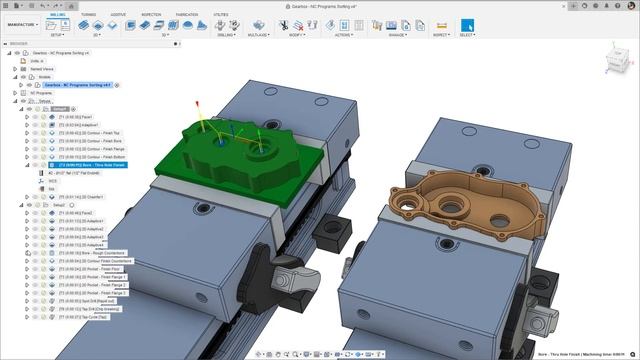Select the Pan hand icon in navigation bar
Screen dimensions: 640x360
tap(278, 354)
